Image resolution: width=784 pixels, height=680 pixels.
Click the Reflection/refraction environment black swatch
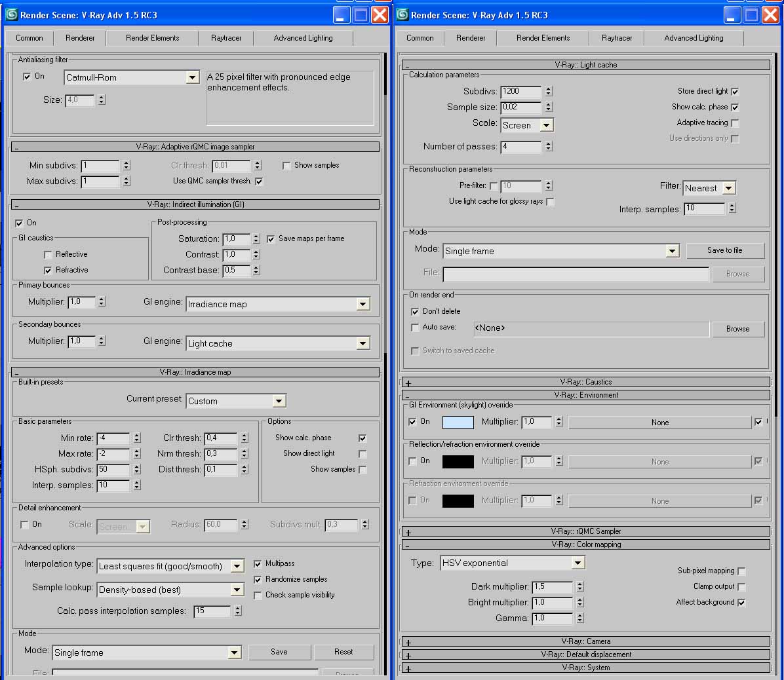(x=458, y=462)
